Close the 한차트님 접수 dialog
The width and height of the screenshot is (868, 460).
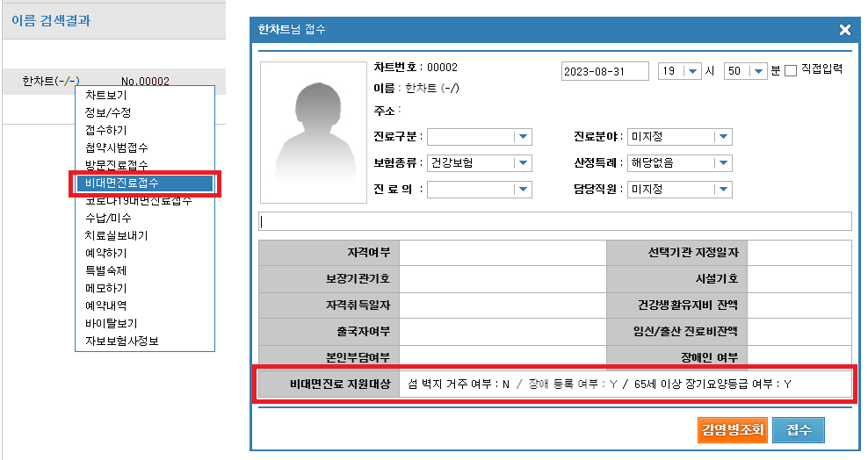tap(844, 30)
